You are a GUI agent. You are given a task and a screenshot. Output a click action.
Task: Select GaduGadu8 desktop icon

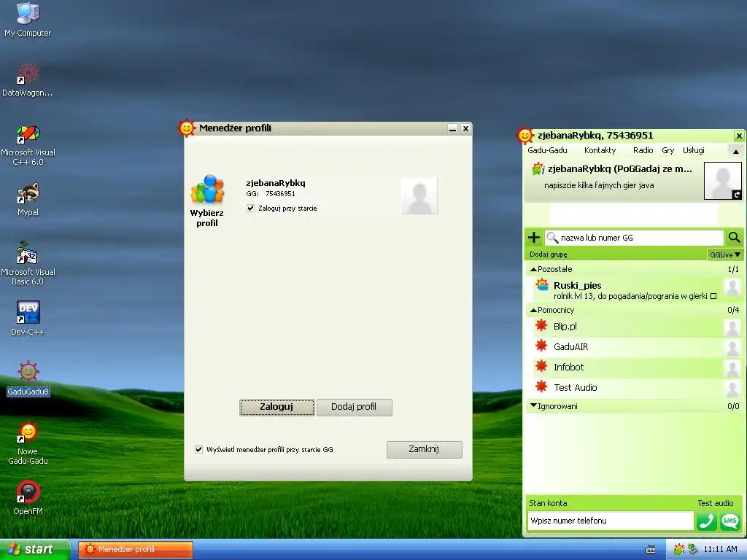tap(28, 378)
